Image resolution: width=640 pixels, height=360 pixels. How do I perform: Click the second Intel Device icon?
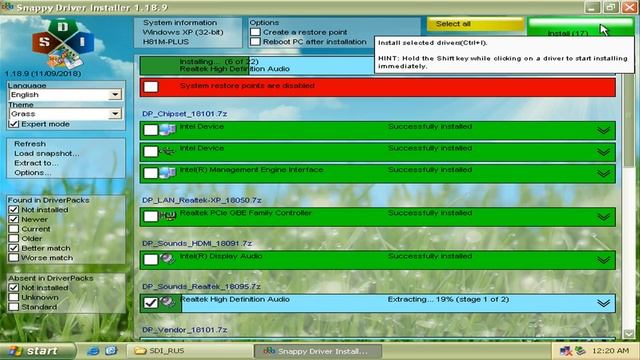(168, 151)
